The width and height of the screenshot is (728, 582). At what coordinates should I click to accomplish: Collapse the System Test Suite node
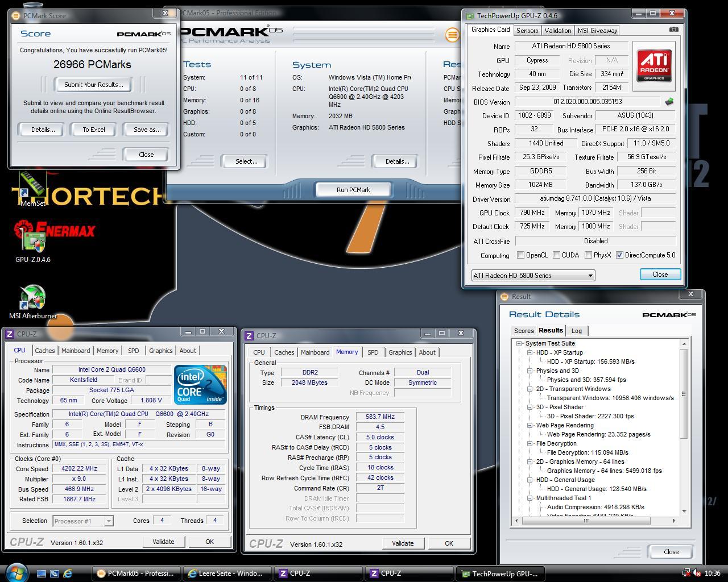tap(519, 344)
